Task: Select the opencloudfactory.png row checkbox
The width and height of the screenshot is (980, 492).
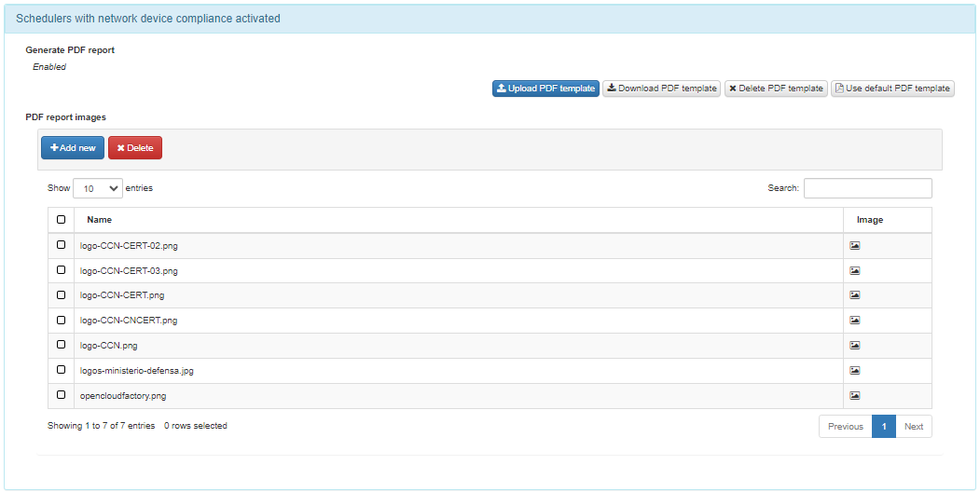Action: 62,395
